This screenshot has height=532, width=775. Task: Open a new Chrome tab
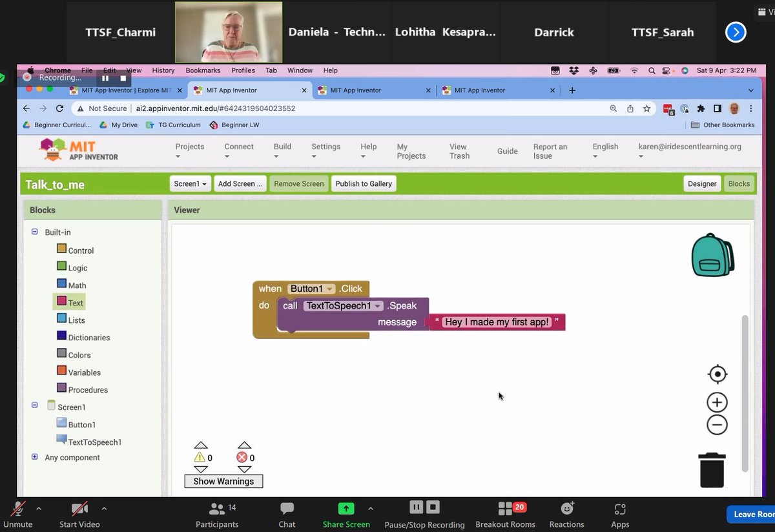(x=572, y=90)
